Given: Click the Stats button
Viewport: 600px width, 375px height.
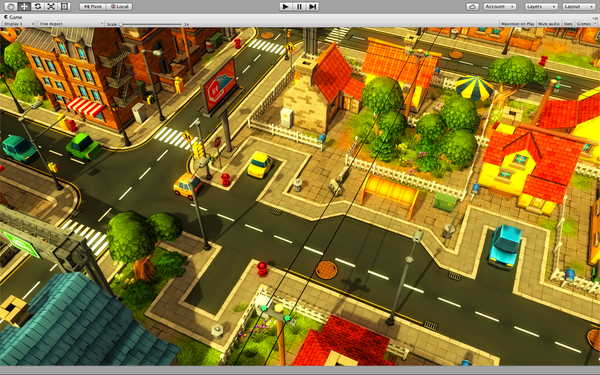Looking at the screenshot, I should pos(568,24).
